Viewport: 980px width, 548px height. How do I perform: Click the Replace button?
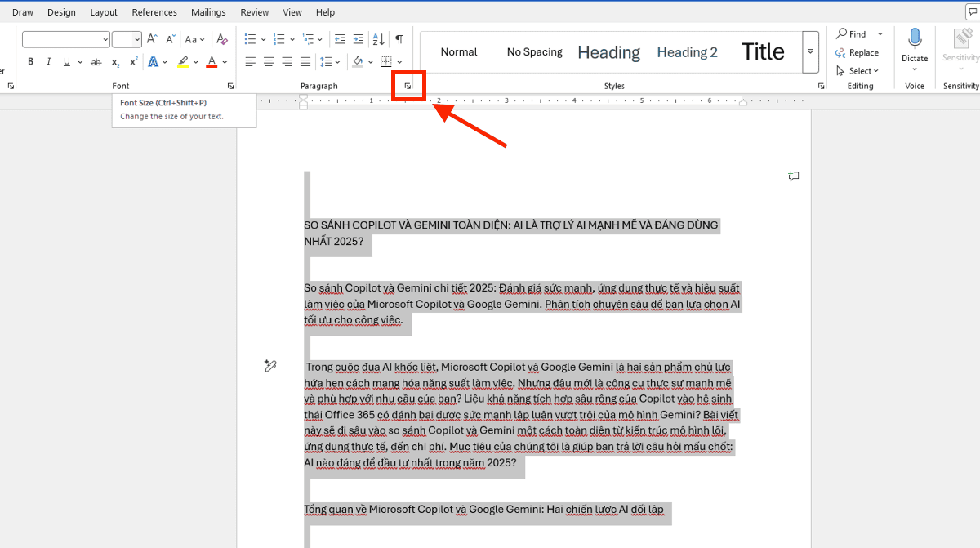click(x=859, y=52)
